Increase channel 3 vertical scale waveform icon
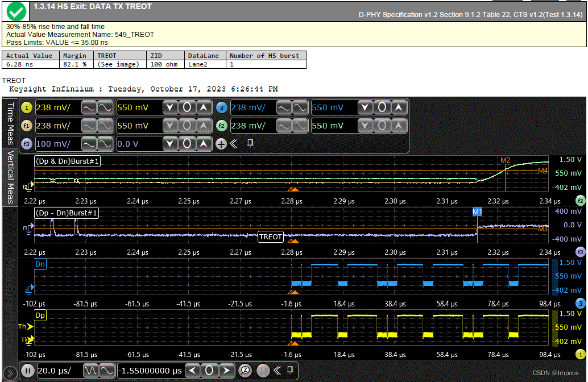588x382 pixels. coord(300,108)
